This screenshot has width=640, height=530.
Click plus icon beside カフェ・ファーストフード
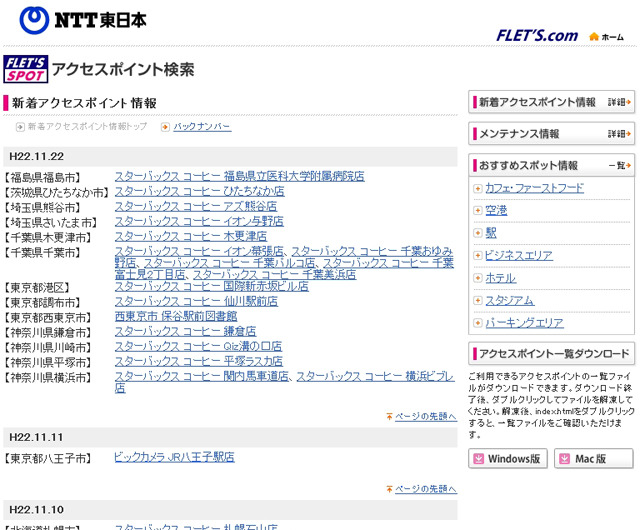pyautogui.click(x=478, y=188)
